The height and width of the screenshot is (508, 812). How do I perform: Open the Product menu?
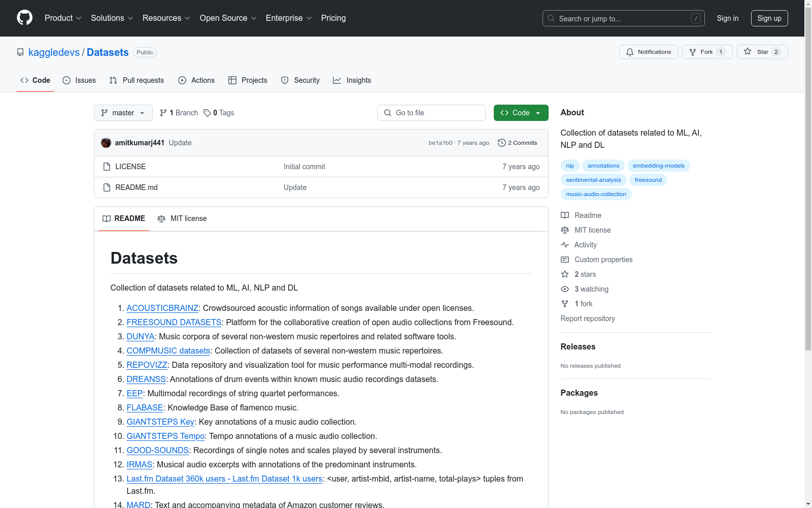tap(63, 18)
